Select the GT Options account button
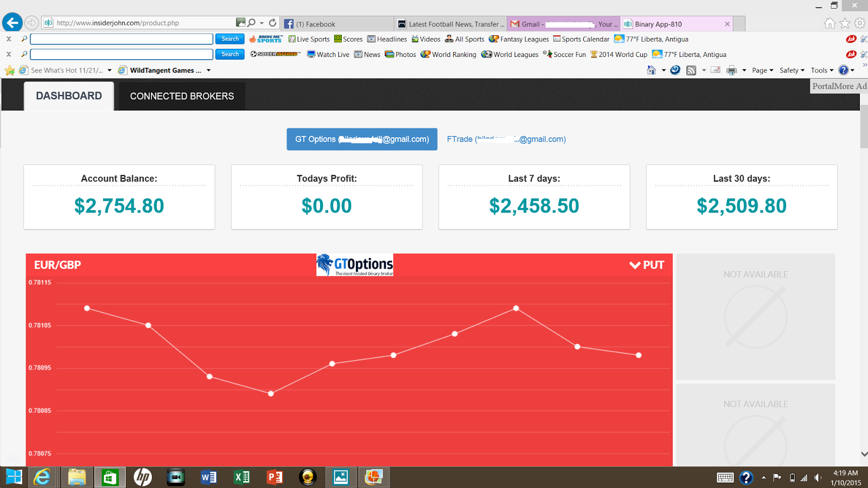The height and width of the screenshot is (488, 868). [x=362, y=139]
